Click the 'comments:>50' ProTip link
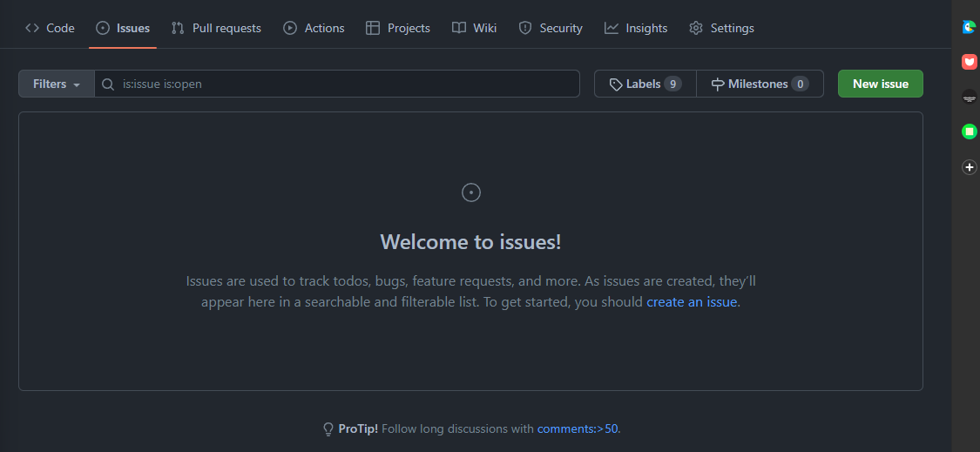 (x=578, y=428)
